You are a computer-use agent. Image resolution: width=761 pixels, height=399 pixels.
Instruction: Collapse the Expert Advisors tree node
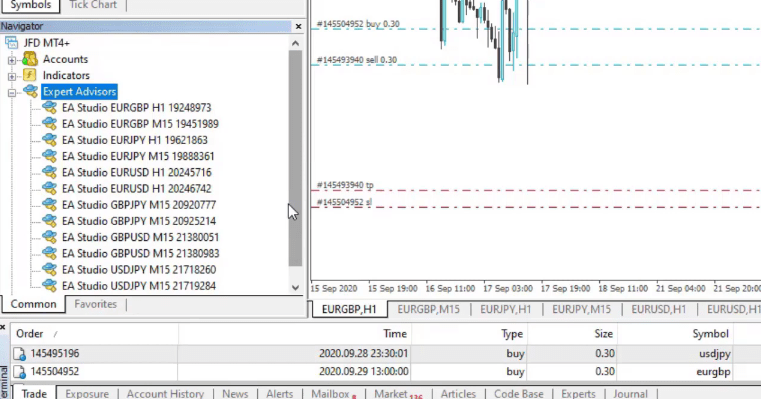(x=12, y=93)
